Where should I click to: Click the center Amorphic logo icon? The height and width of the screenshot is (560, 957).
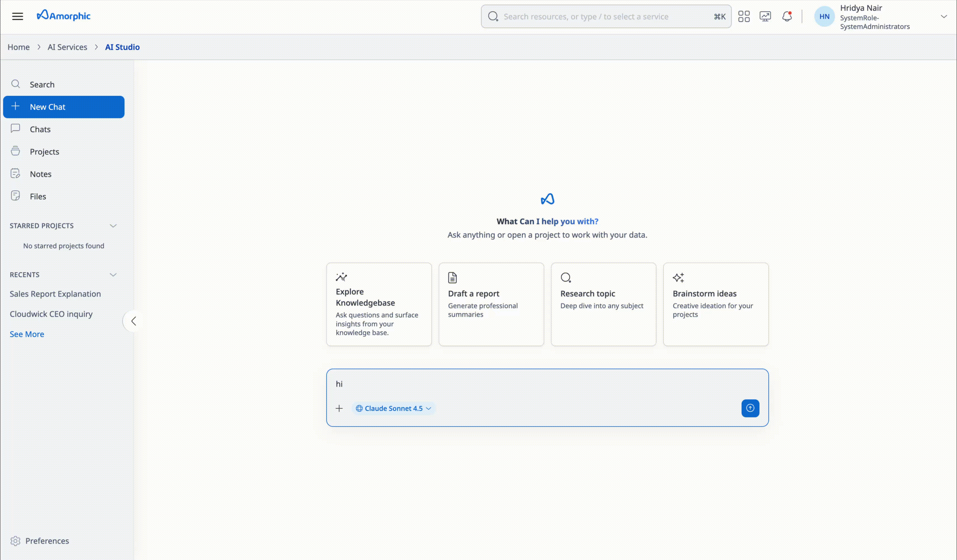[x=547, y=199]
